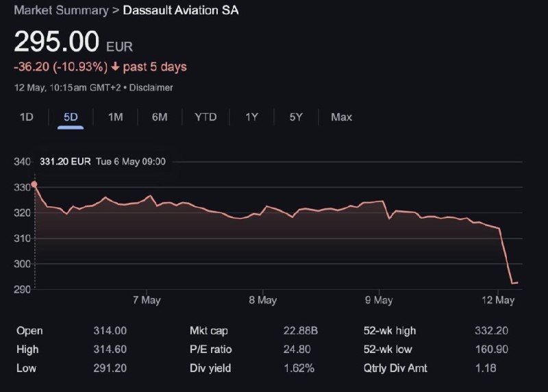Click the Tue 6 May 09:00 tooltip date
The height and width of the screenshot is (392, 548).
(131, 162)
